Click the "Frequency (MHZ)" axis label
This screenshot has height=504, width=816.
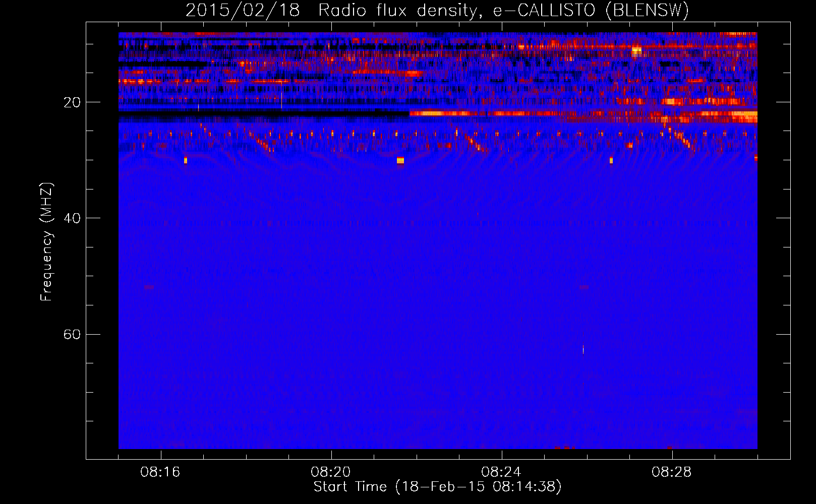pos(46,241)
